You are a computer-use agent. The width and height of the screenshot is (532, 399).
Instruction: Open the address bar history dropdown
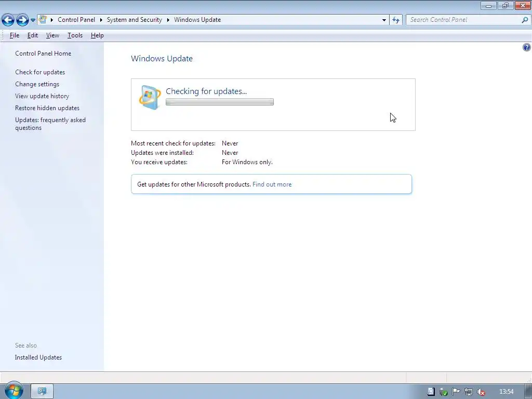coord(384,20)
